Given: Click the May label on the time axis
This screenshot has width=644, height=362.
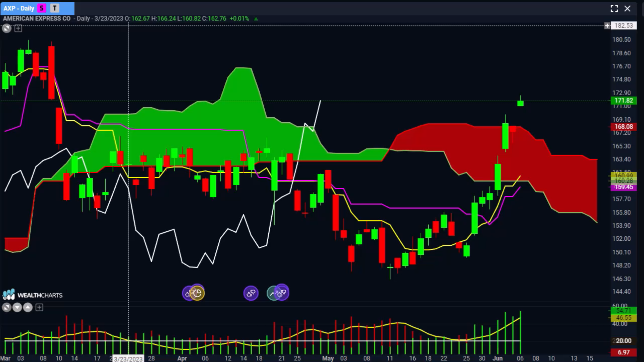Looking at the screenshot, I should [x=328, y=358].
